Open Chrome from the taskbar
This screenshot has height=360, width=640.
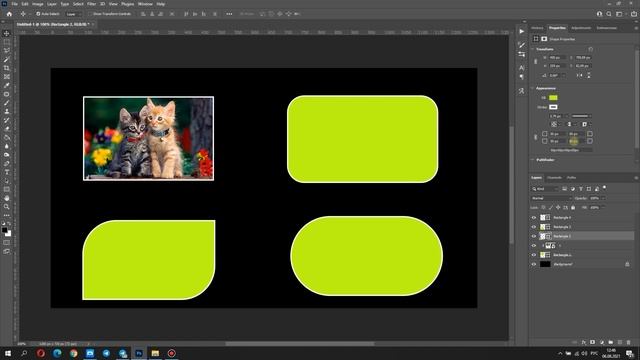(73, 353)
